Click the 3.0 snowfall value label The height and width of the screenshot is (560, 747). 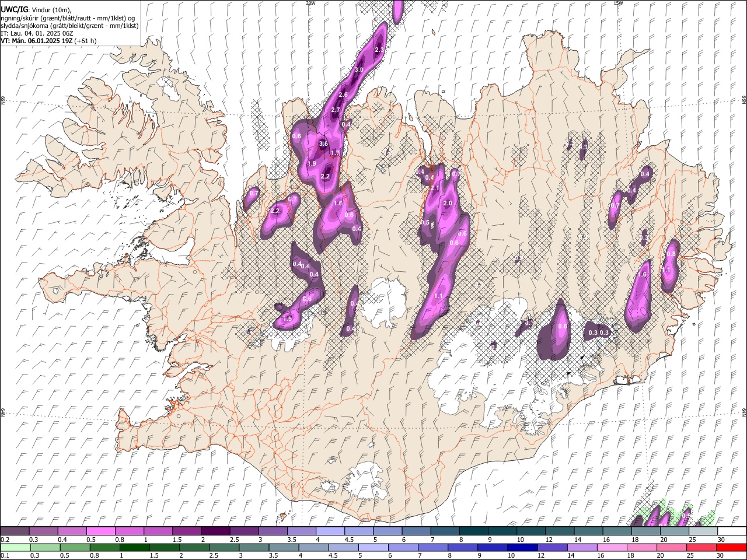pyautogui.click(x=359, y=69)
